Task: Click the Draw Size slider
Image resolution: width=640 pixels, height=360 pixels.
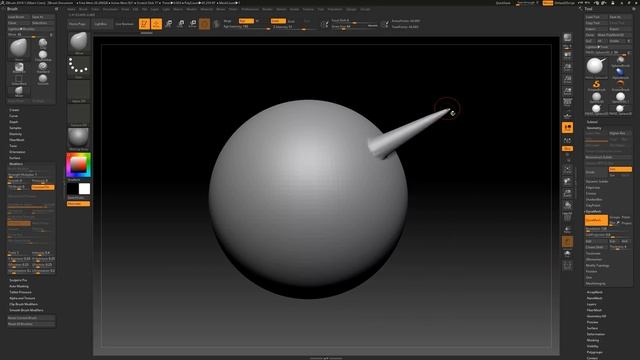Action: (x=354, y=27)
